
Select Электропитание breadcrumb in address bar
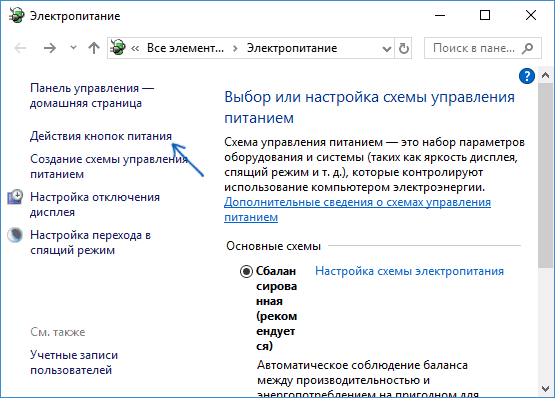click(x=292, y=48)
